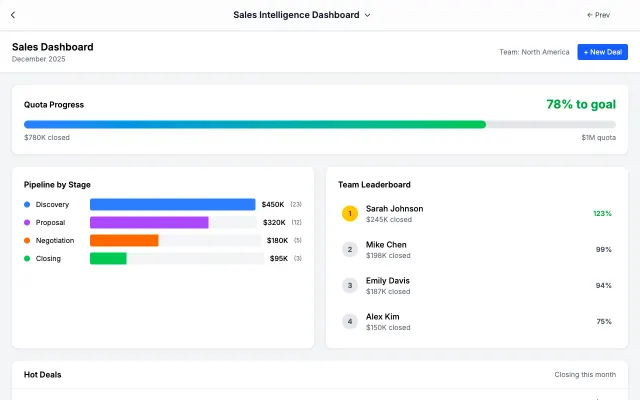Click the 99% attainment value
Screen dimensions: 640x400
[x=604, y=249]
